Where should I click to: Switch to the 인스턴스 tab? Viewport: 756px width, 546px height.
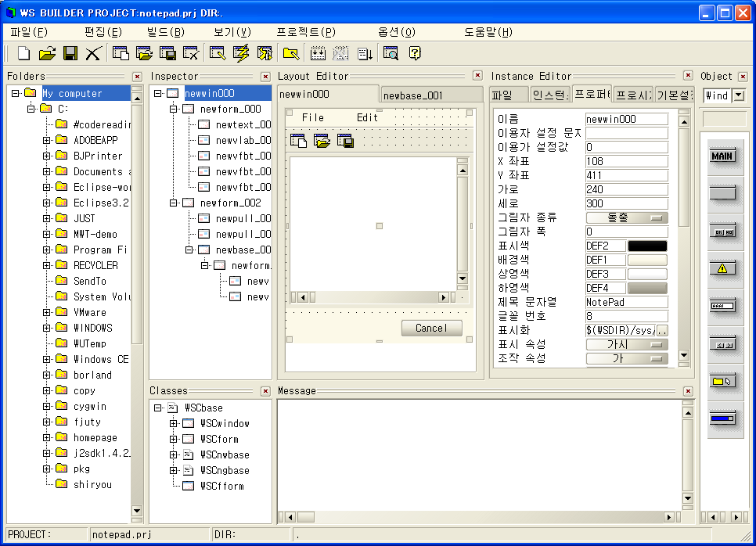click(x=550, y=95)
